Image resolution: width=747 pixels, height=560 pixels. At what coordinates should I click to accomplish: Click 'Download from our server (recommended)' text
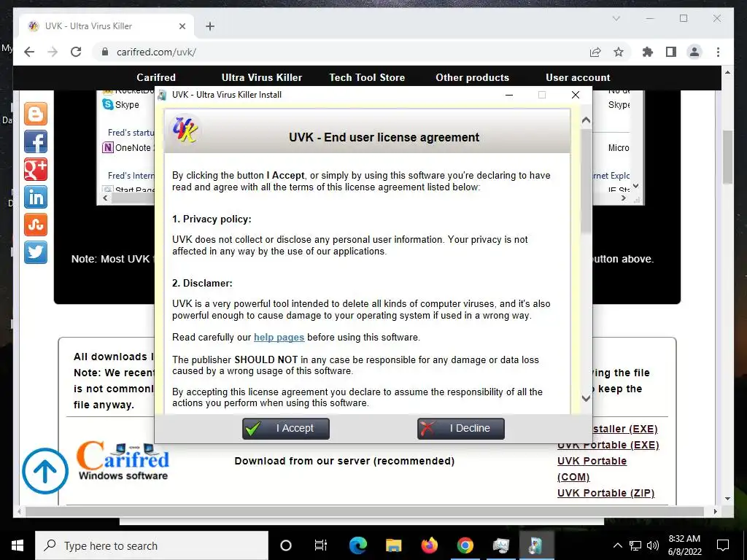coord(344,461)
